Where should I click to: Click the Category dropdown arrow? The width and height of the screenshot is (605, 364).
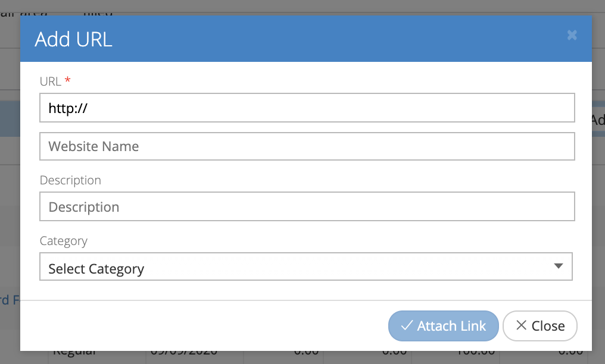pos(558,266)
